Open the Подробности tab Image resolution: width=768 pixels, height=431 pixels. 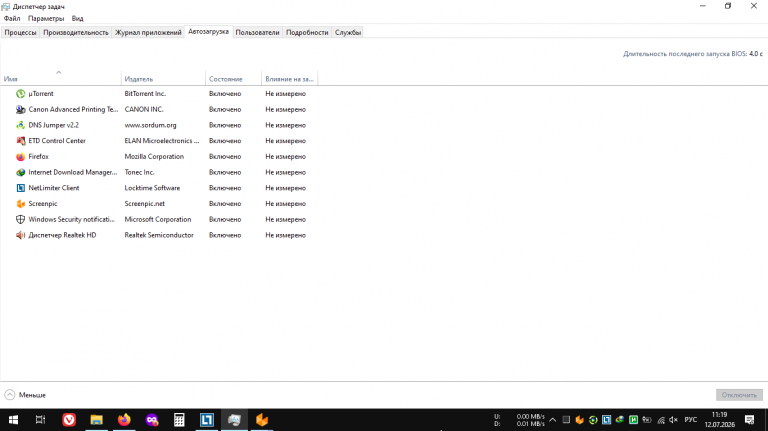(x=307, y=32)
